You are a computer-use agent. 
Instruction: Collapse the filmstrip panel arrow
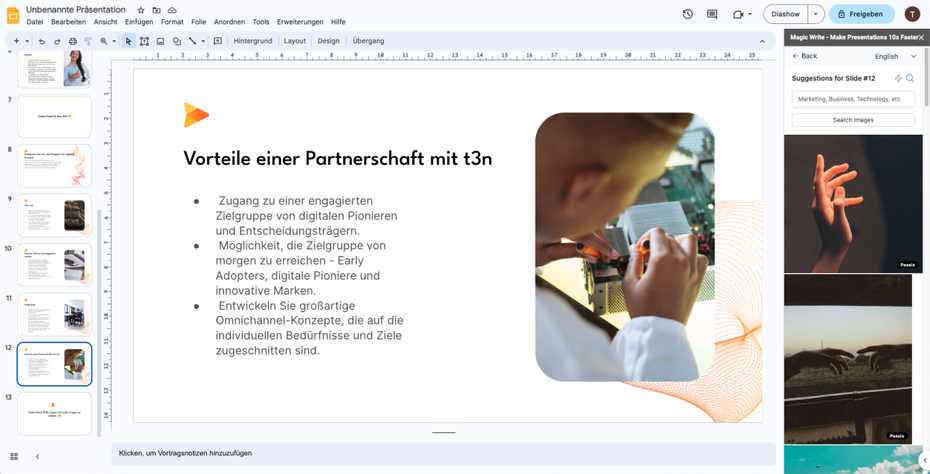pos(37,456)
